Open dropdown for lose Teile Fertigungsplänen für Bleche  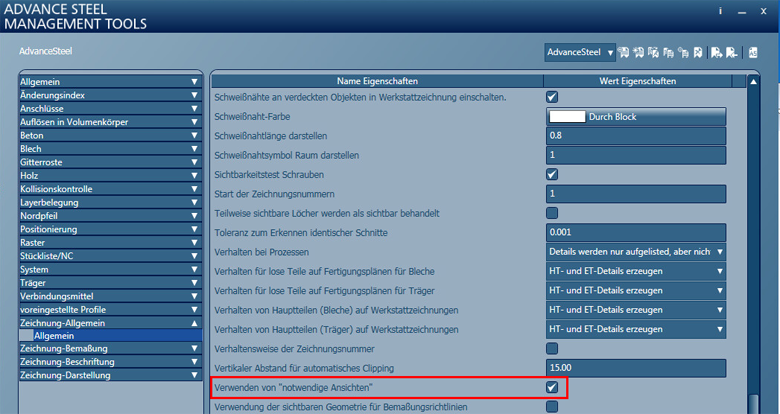pos(636,271)
